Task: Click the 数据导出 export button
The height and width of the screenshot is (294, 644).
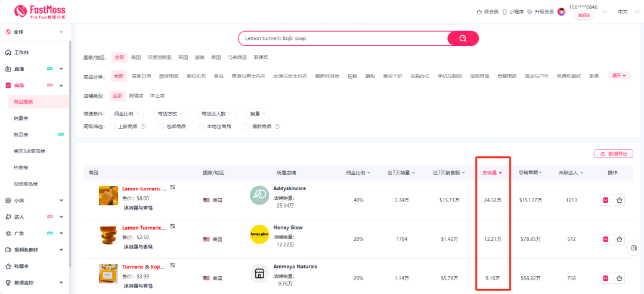Action: (x=614, y=154)
